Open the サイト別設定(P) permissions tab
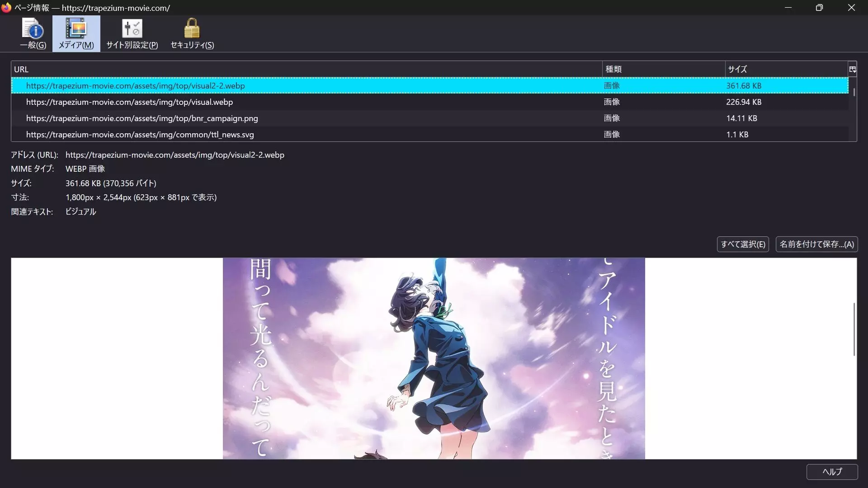 tap(132, 34)
